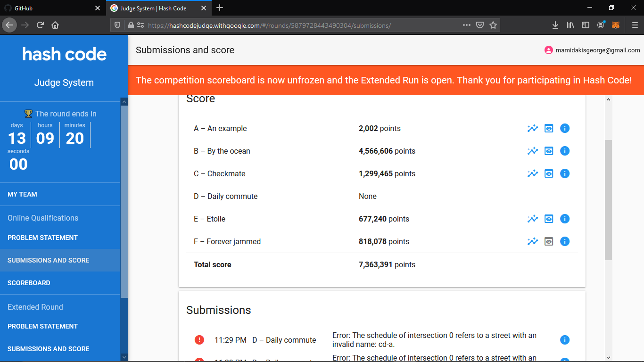Open info for C – Checkmate
The image size is (644, 362).
pyautogui.click(x=565, y=173)
